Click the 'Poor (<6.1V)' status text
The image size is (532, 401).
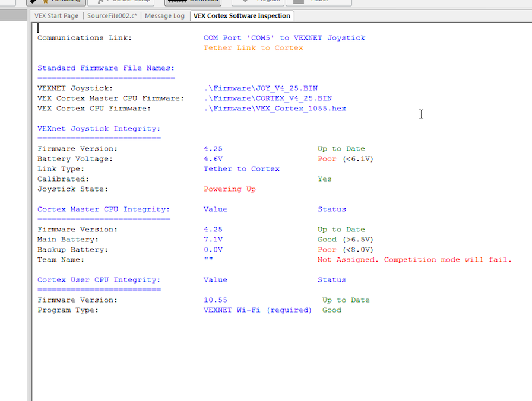click(346, 158)
